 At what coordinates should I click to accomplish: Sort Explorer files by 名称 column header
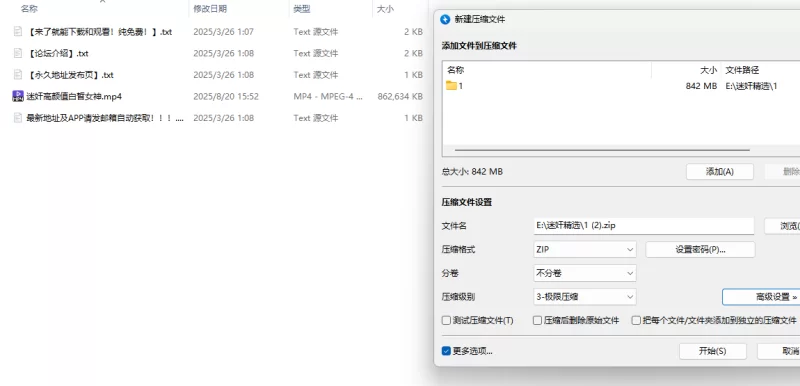[x=29, y=9]
